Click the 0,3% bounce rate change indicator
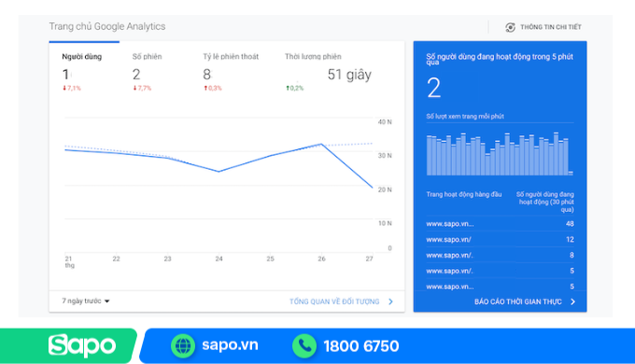635x364 pixels. coord(213,88)
